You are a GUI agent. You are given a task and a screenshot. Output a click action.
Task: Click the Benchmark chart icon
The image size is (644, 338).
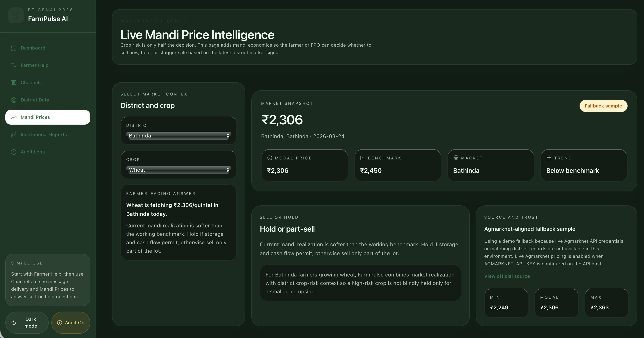[362, 158]
